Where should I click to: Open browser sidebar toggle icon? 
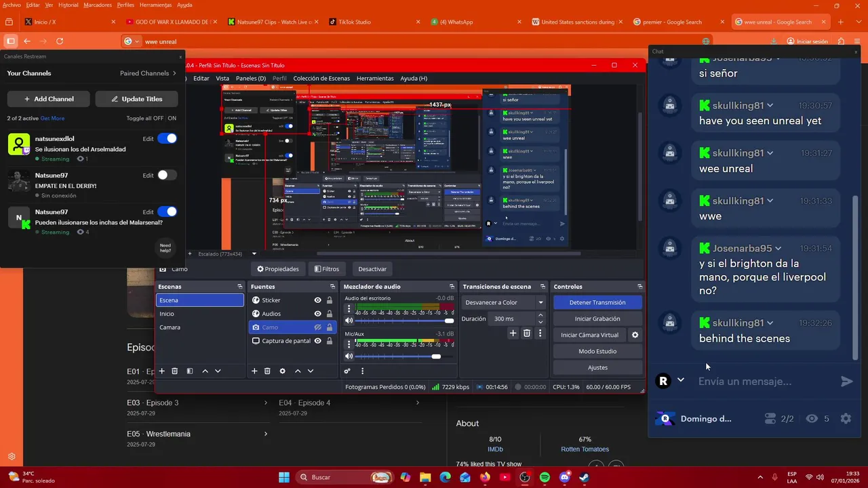(x=10, y=41)
